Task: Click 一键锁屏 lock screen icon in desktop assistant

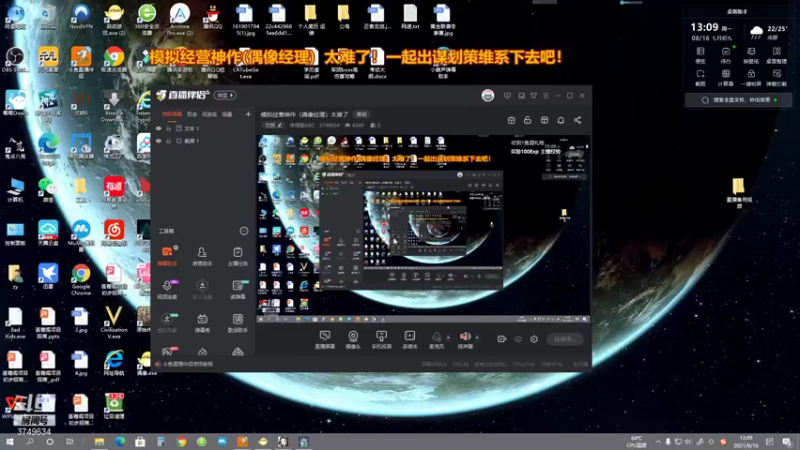Action: pyautogui.click(x=751, y=78)
